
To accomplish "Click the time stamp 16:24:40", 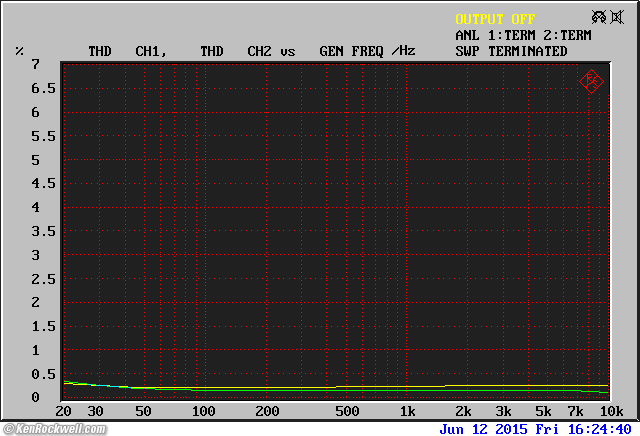I will pyautogui.click(x=600, y=429).
